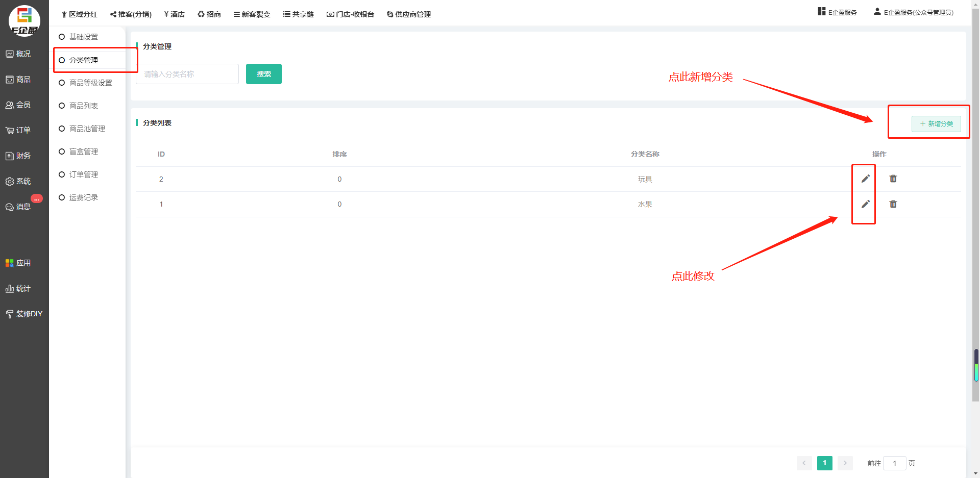Screen dimensions: 980x478
Task: Select 基础设置 in the submenu
Action: tap(83, 37)
